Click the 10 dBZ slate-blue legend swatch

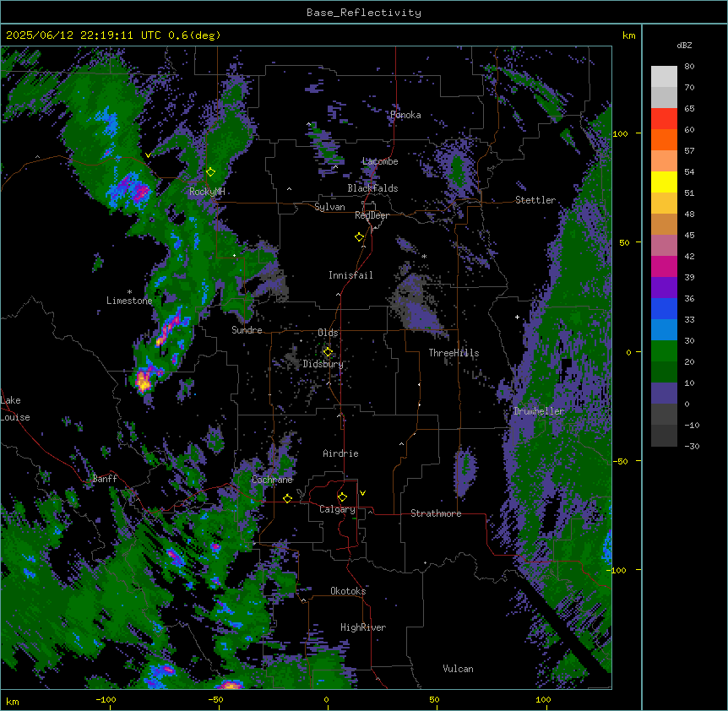664,393
